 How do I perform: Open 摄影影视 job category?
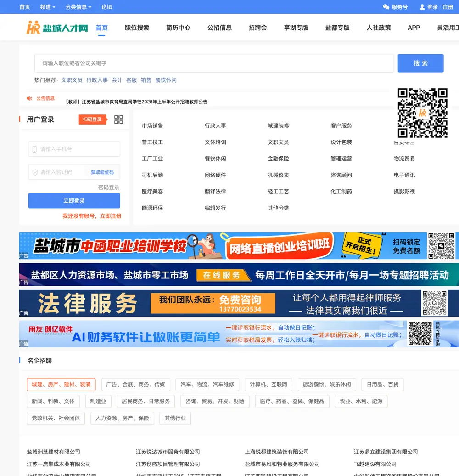click(x=404, y=192)
